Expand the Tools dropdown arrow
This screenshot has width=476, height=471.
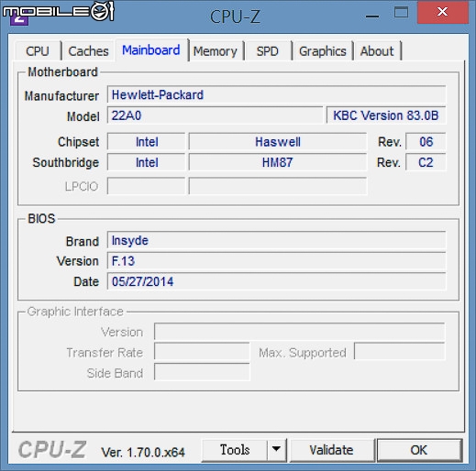click(x=276, y=450)
